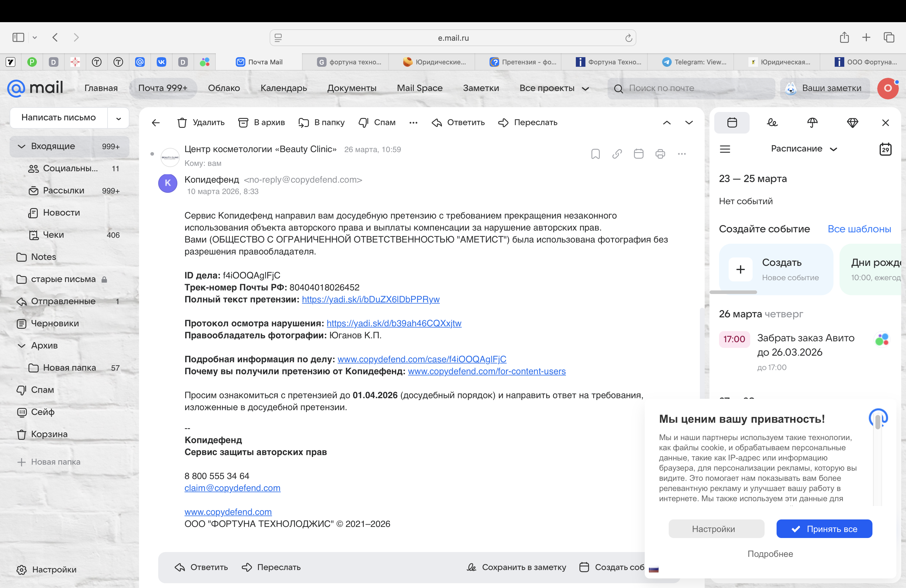Screen dimensions: 906x588
Task: Open the Социальные folder
Action: pos(70,169)
